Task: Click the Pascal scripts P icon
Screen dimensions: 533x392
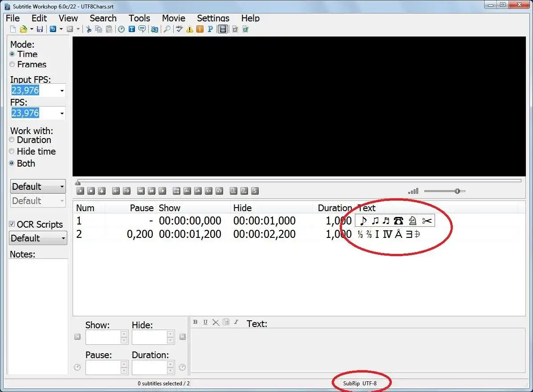Action: (x=210, y=29)
